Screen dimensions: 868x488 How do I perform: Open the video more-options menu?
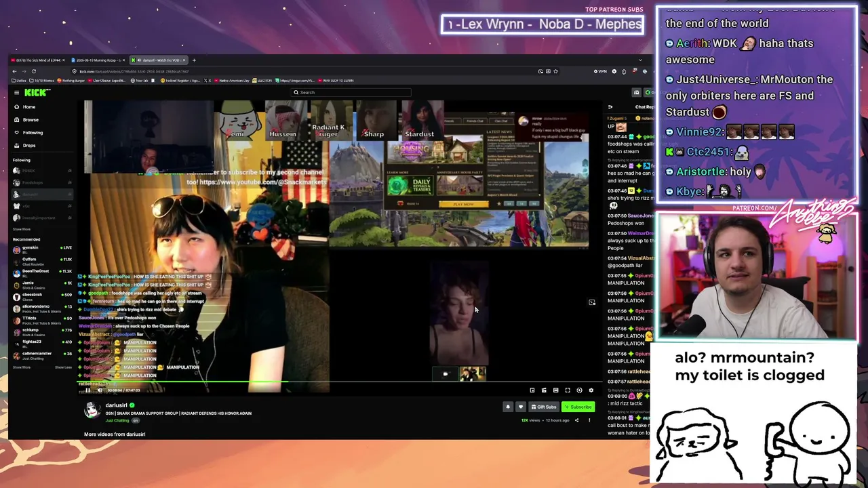(x=589, y=420)
